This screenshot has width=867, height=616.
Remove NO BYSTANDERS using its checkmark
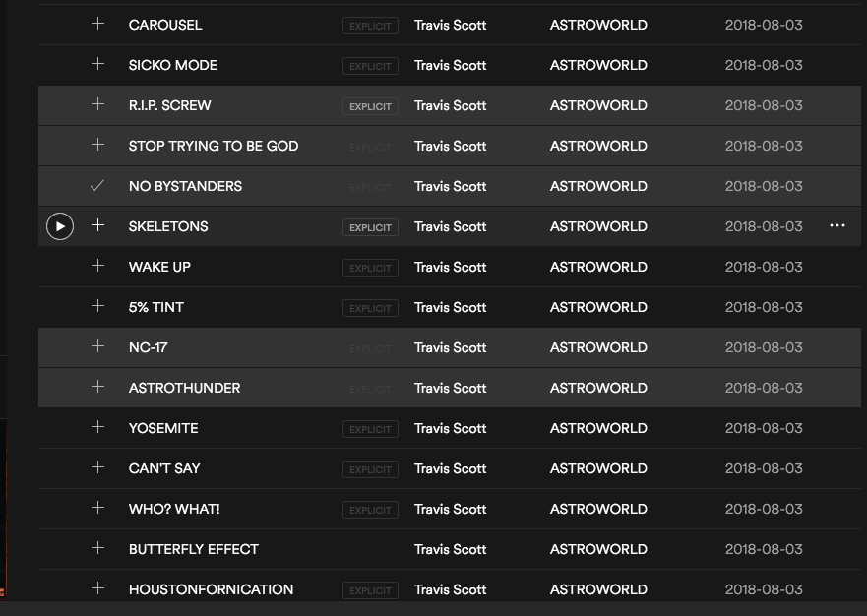pos(97,185)
